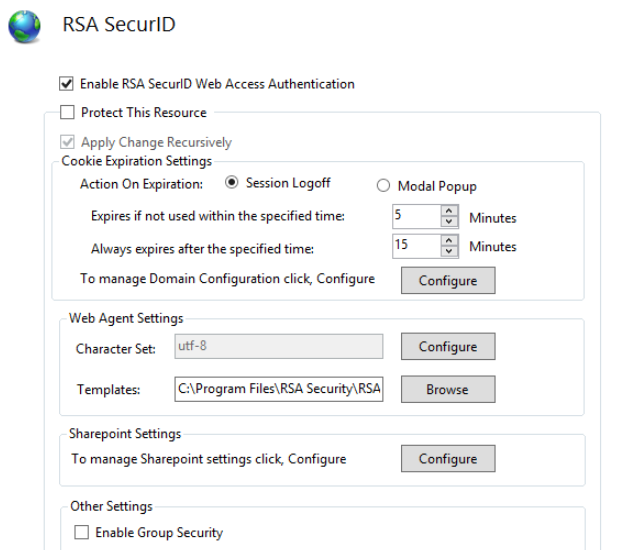
Task: Increase the idle expiration minutes using up arrow
Action: (x=450, y=211)
